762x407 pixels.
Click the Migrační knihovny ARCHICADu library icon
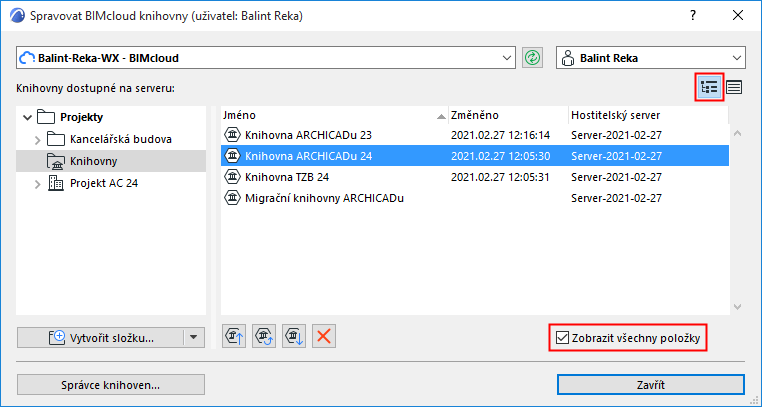coord(233,198)
